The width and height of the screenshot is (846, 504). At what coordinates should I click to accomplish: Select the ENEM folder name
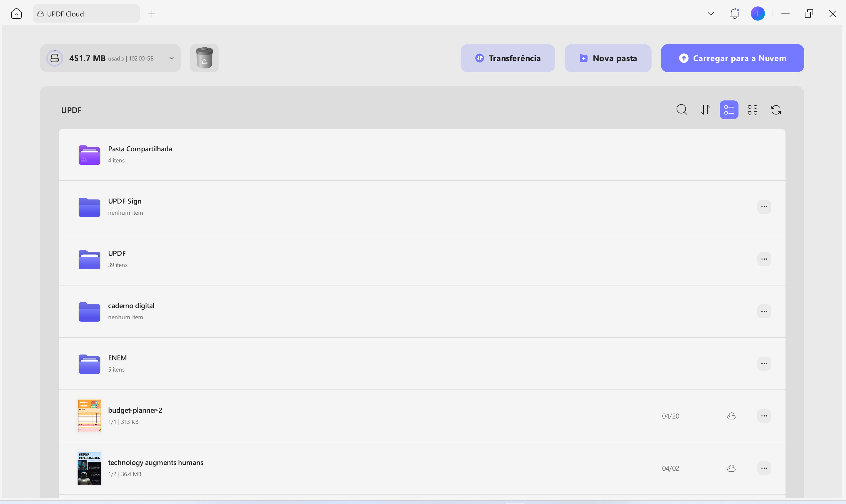click(117, 358)
